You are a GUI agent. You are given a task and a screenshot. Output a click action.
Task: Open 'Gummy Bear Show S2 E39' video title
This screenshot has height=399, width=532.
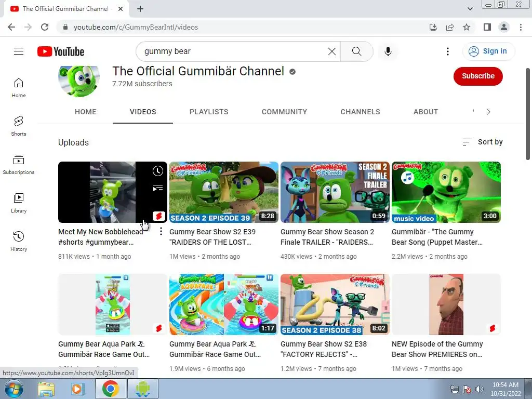click(212, 237)
